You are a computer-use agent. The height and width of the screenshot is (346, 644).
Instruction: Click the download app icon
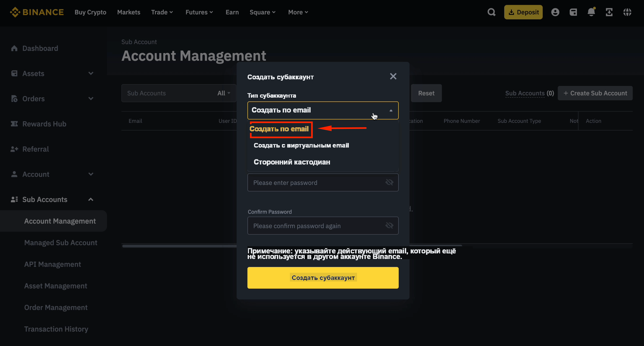609,12
